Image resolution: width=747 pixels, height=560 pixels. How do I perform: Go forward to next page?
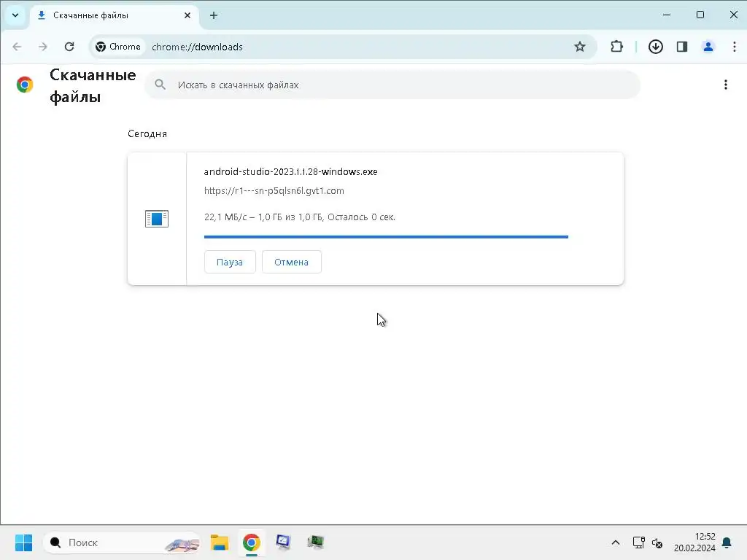(x=43, y=47)
